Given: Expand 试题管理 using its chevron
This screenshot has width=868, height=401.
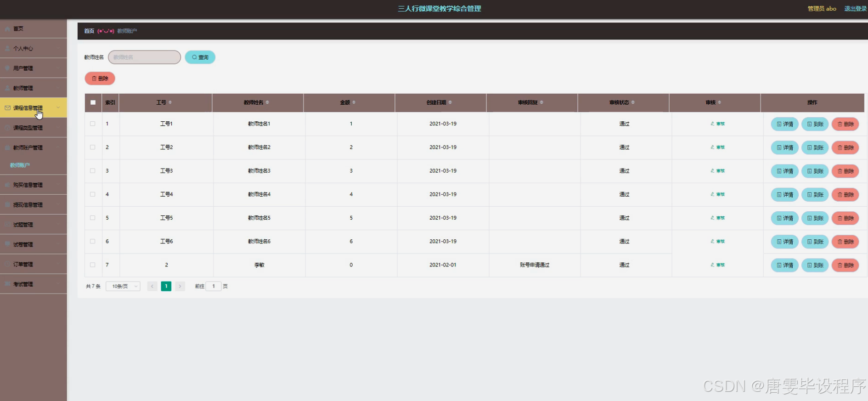Looking at the screenshot, I should (x=58, y=225).
